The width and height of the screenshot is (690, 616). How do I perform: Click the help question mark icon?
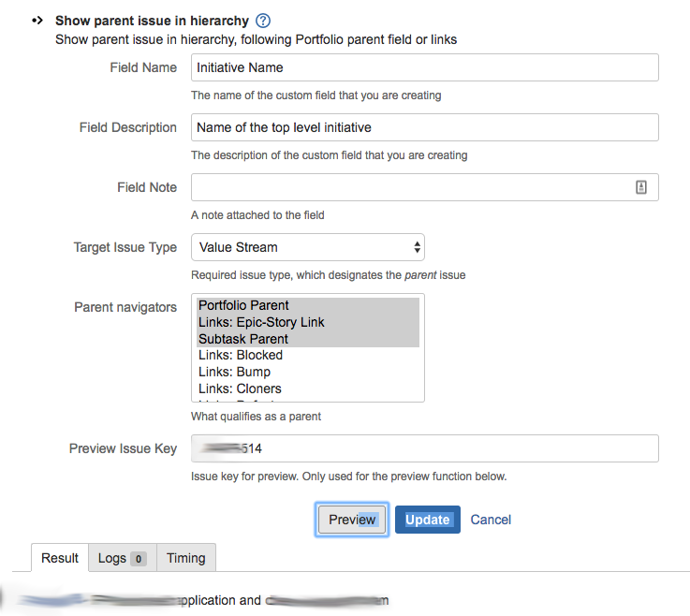click(263, 21)
